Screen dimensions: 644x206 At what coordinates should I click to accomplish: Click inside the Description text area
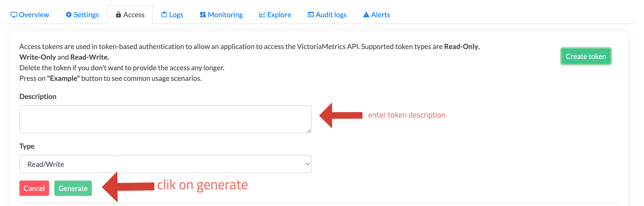click(165, 119)
